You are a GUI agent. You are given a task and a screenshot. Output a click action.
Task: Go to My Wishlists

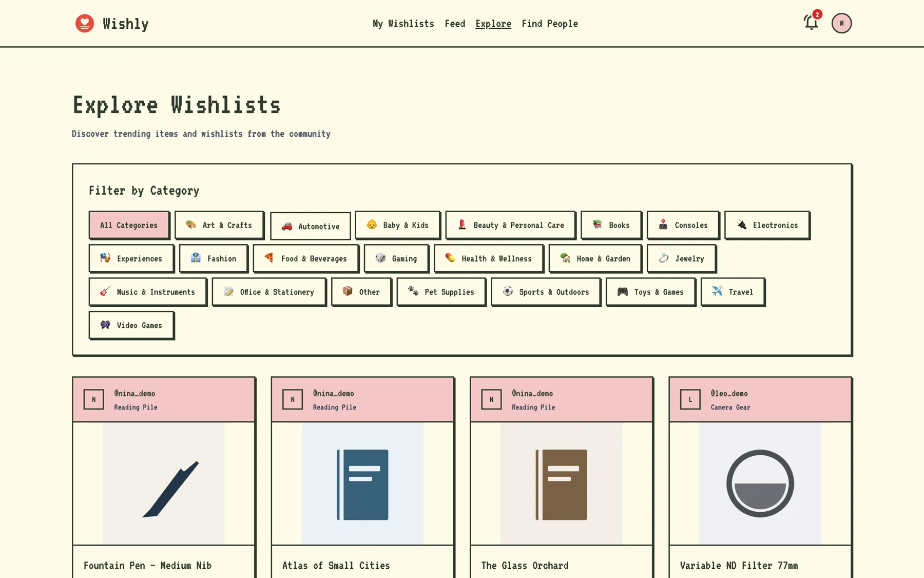(403, 24)
